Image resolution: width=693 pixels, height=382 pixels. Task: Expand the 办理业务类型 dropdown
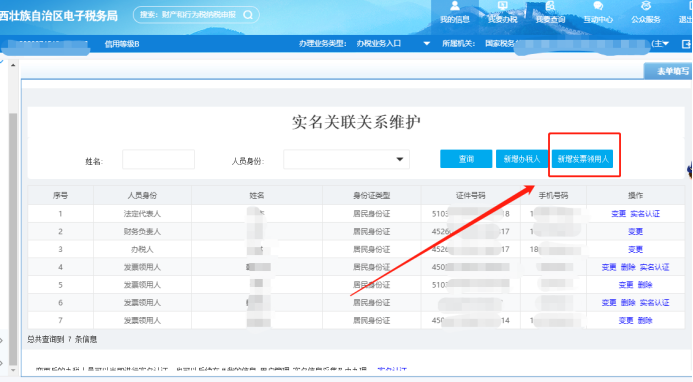426,44
